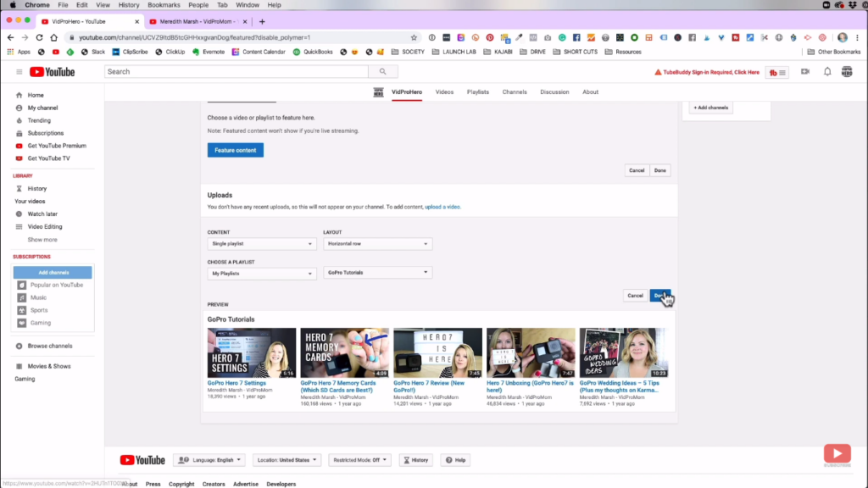Image resolution: width=868 pixels, height=488 pixels.
Task: Open the GoPro Tutorials playlist dropdown
Action: pos(377,273)
